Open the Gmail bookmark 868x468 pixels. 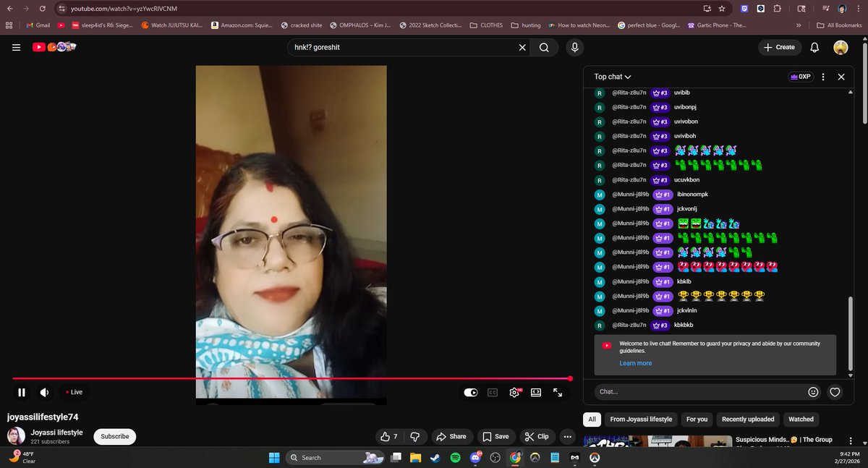tap(38, 25)
